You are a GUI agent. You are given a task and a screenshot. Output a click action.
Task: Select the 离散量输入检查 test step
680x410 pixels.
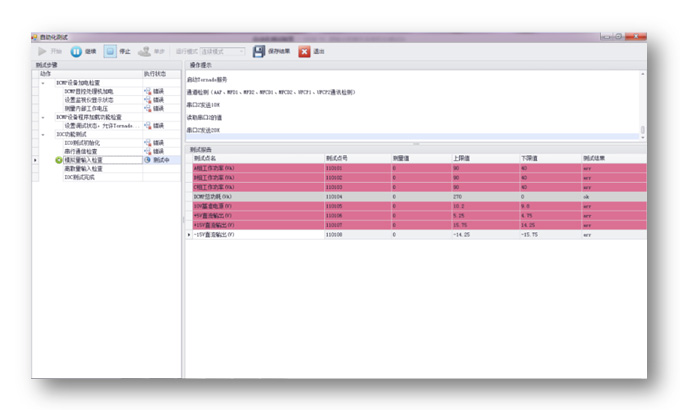click(84, 168)
